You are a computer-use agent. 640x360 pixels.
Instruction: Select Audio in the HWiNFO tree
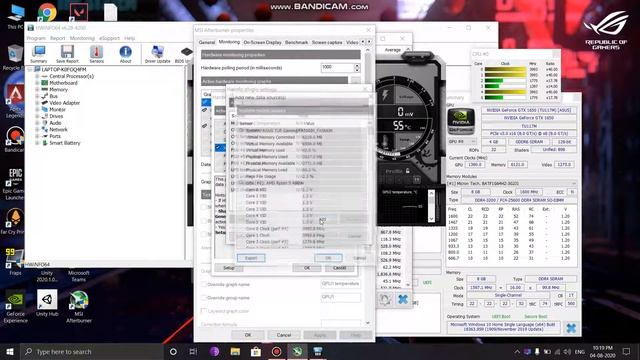(x=55, y=123)
